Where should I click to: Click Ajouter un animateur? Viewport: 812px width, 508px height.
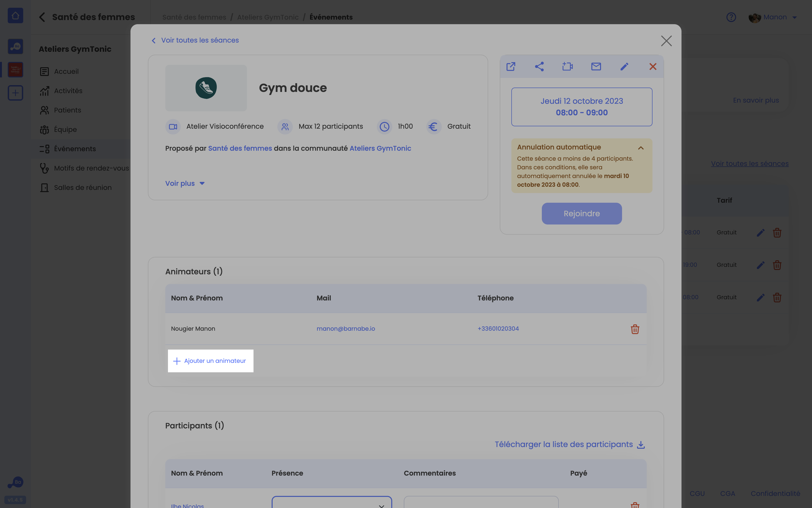pyautogui.click(x=210, y=361)
